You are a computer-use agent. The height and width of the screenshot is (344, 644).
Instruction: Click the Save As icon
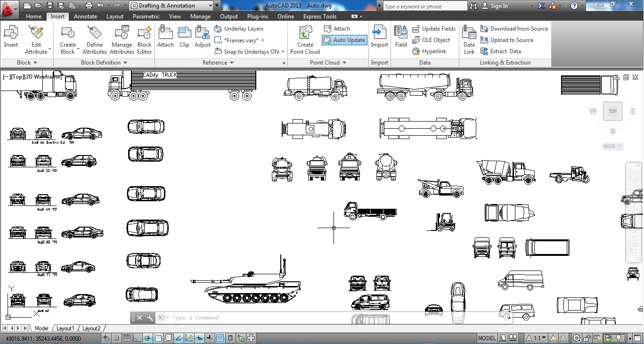pyautogui.click(x=61, y=6)
